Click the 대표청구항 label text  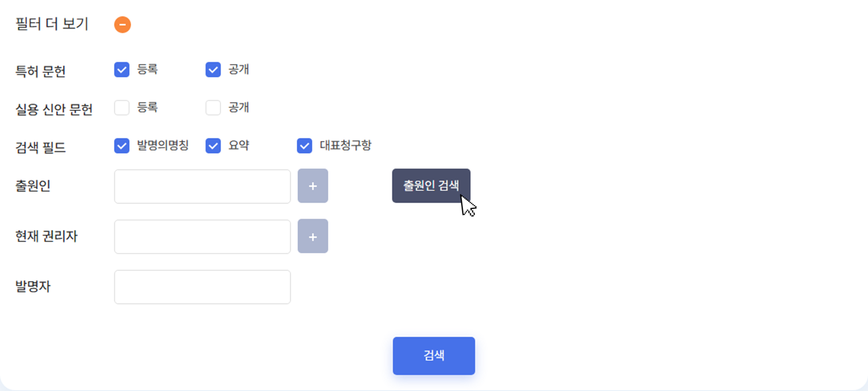click(x=345, y=145)
